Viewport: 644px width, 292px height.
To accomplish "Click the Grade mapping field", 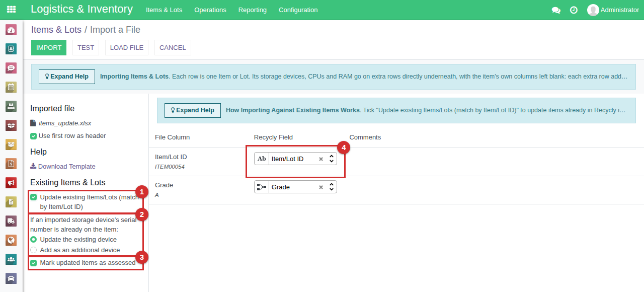I will coord(295,187).
